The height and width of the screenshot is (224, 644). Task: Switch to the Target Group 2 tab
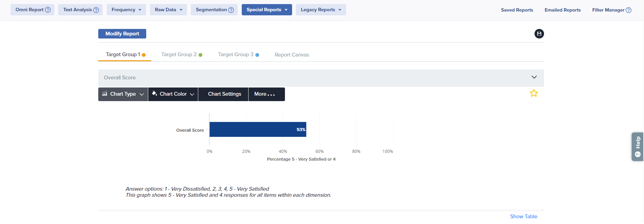click(x=182, y=54)
